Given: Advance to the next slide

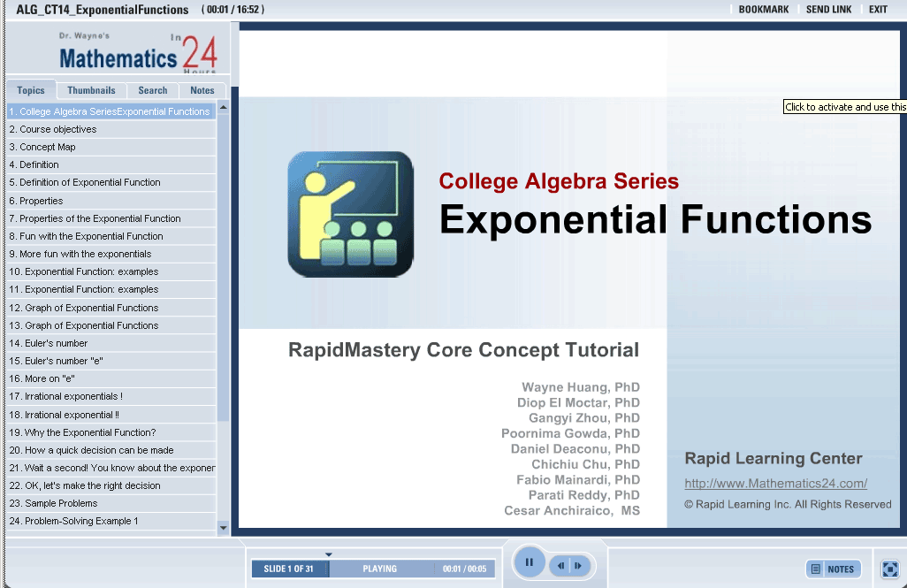Looking at the screenshot, I should (578, 566).
